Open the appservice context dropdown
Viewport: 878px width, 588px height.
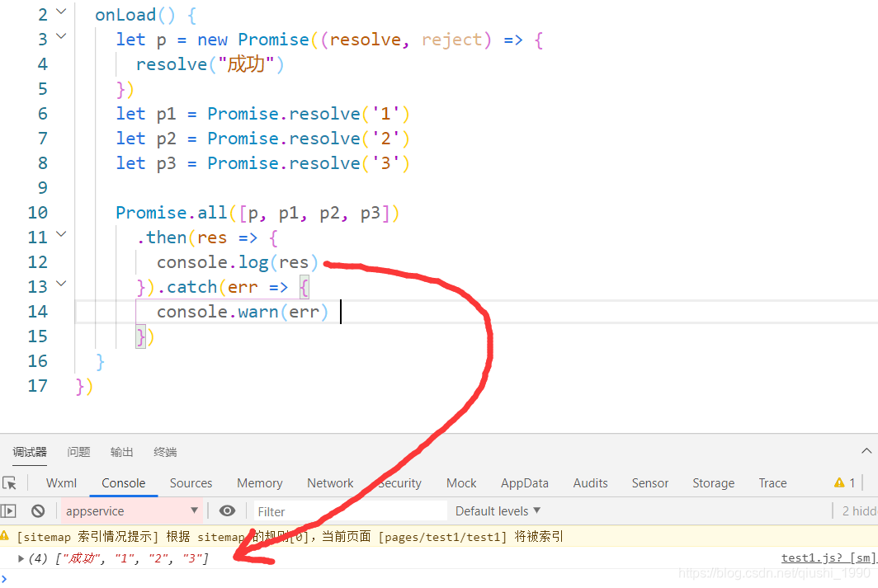pyautogui.click(x=131, y=510)
